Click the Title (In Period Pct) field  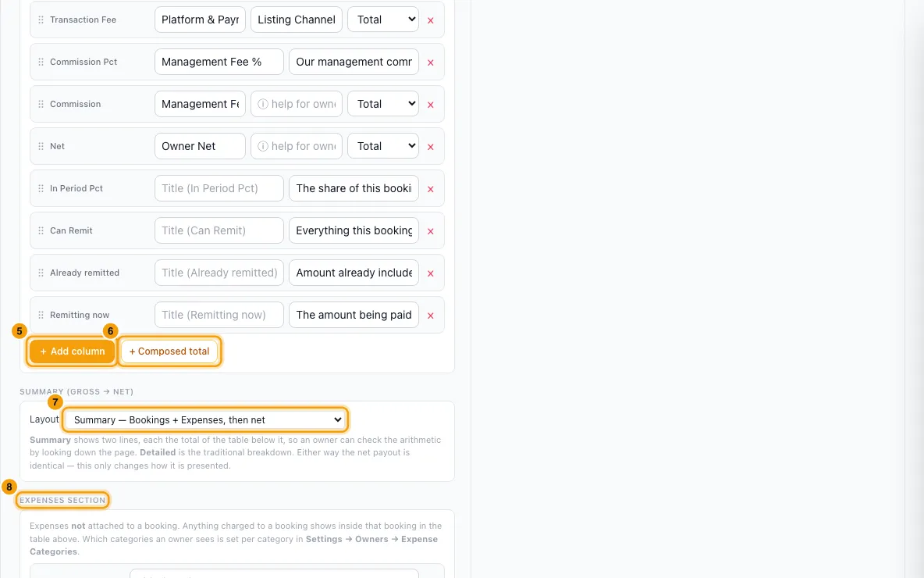[x=219, y=188]
